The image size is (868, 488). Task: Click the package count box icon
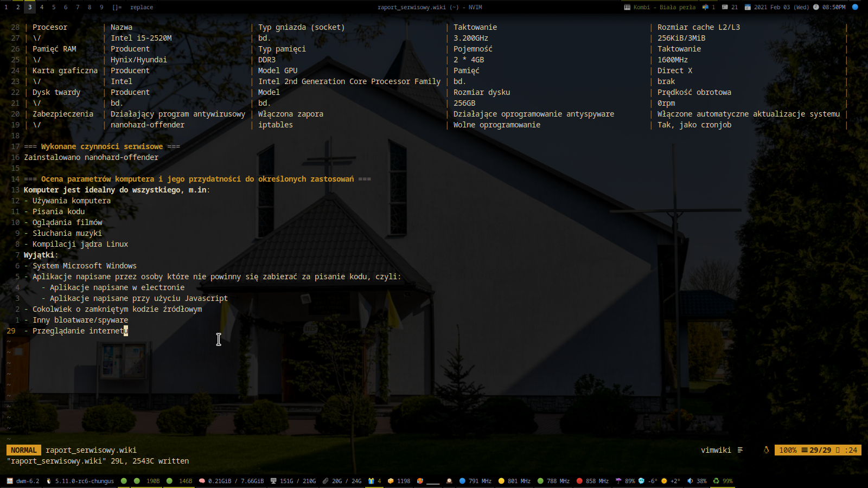tap(391, 481)
